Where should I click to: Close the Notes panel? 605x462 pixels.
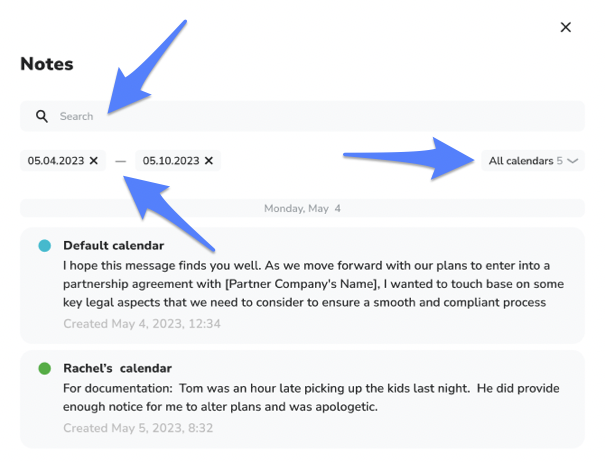click(x=566, y=27)
